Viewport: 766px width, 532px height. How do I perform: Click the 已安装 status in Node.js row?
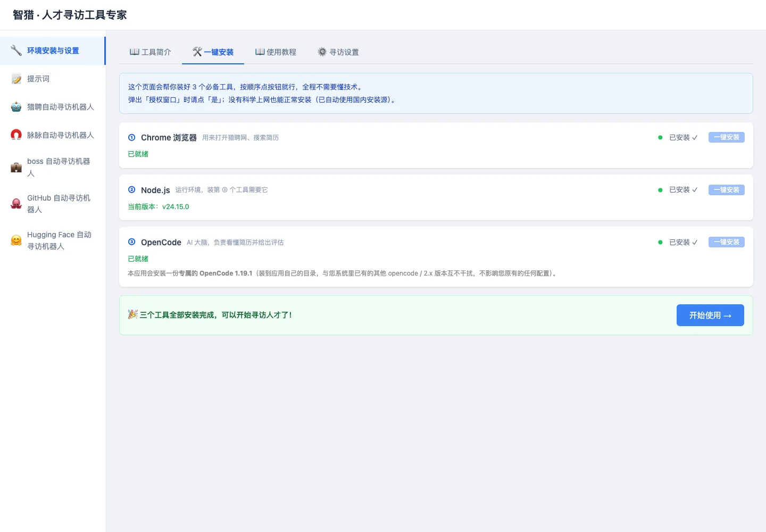683,190
